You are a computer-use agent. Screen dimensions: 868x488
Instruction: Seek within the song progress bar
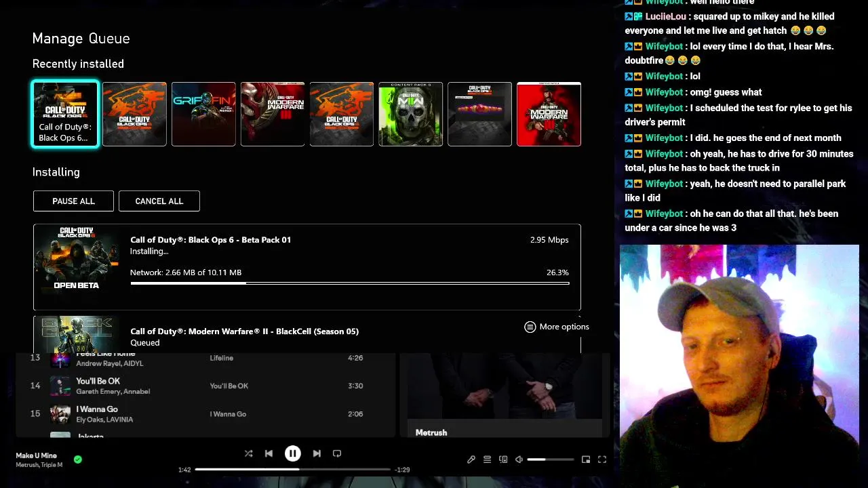coord(293,469)
